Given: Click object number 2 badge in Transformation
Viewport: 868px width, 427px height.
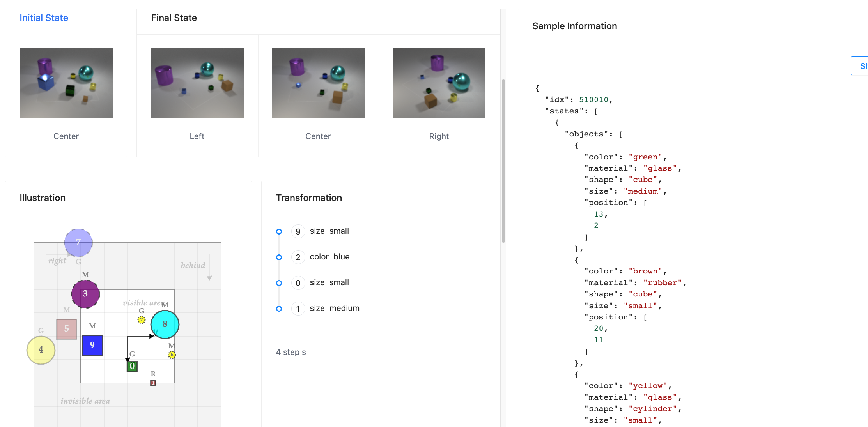Looking at the screenshot, I should pos(298,257).
